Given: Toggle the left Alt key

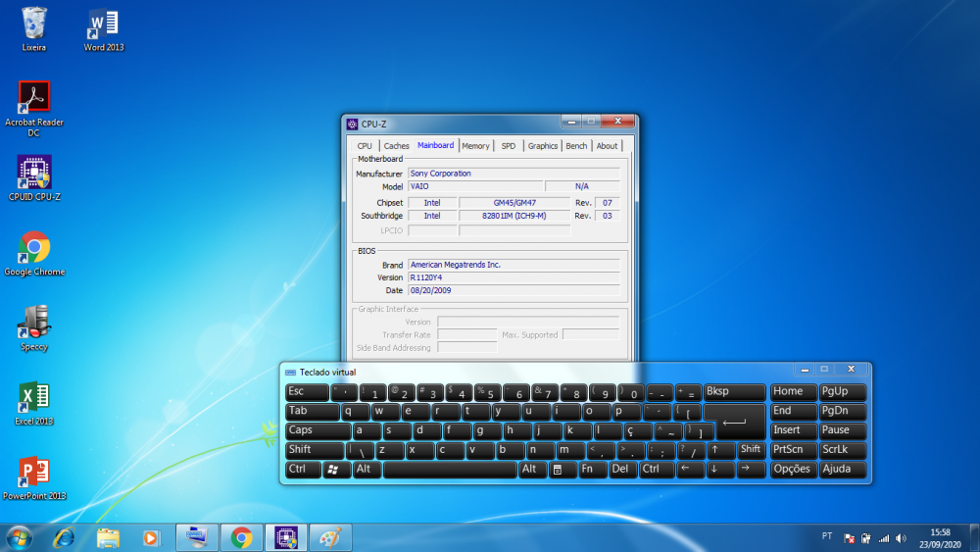Looking at the screenshot, I should click(367, 470).
